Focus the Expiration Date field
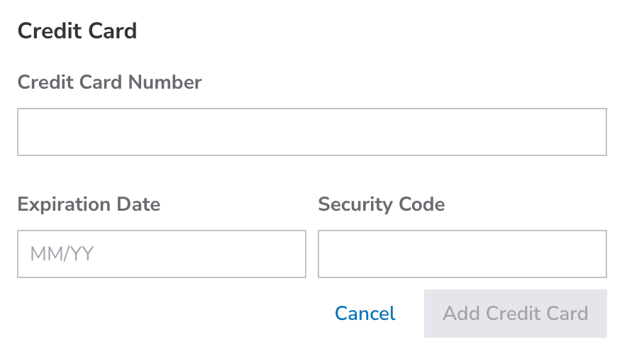This screenshot has width=644, height=359. point(161,254)
